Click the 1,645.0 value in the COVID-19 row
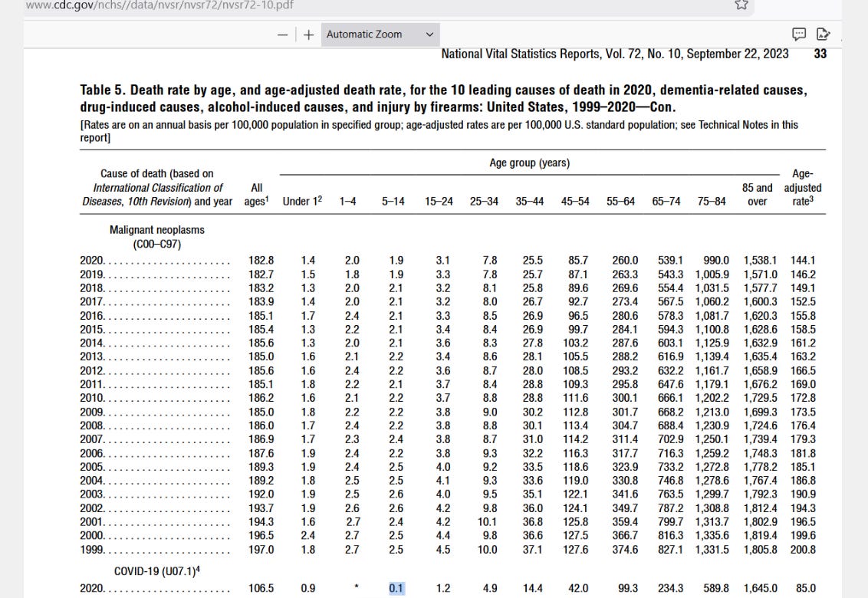Image resolution: width=868 pixels, height=598 pixels. 760,588
